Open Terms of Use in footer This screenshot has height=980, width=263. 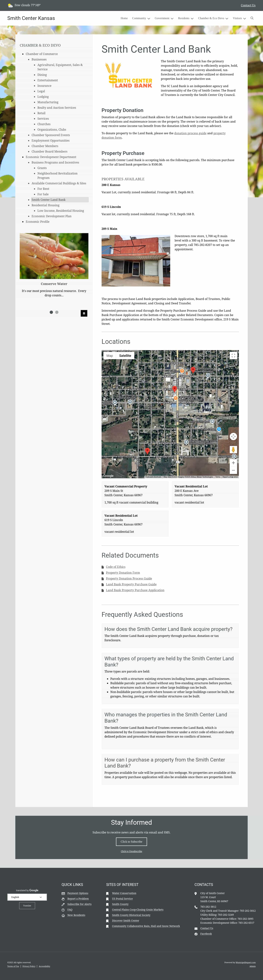[x=13, y=966]
